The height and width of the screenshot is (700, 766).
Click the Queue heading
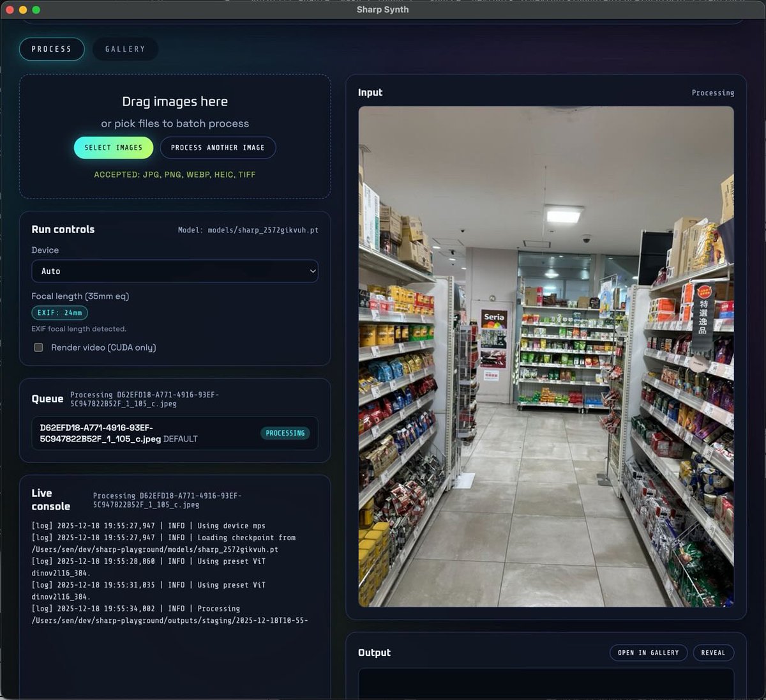(47, 399)
